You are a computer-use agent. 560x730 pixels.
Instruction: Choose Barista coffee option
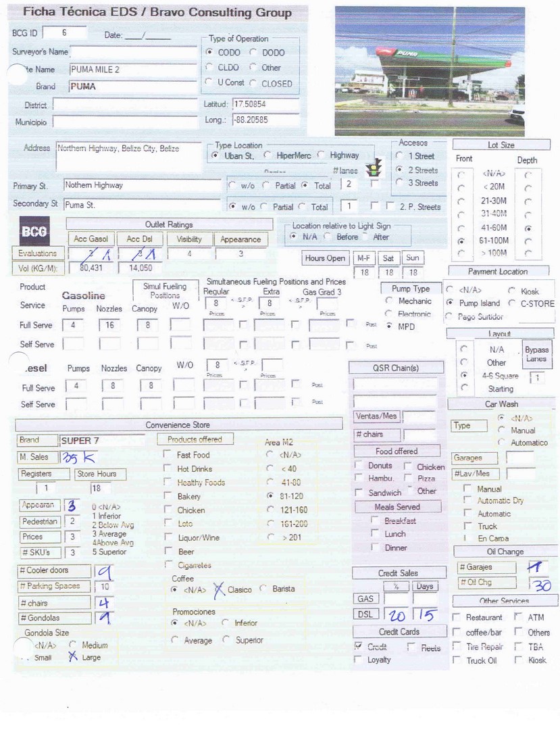tap(263, 589)
